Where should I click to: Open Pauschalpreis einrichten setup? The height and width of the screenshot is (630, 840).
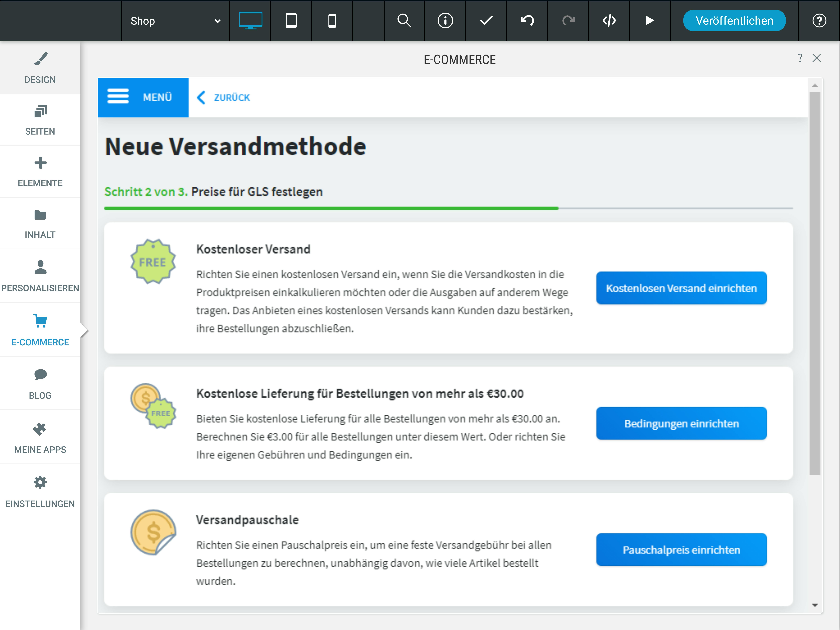(681, 549)
